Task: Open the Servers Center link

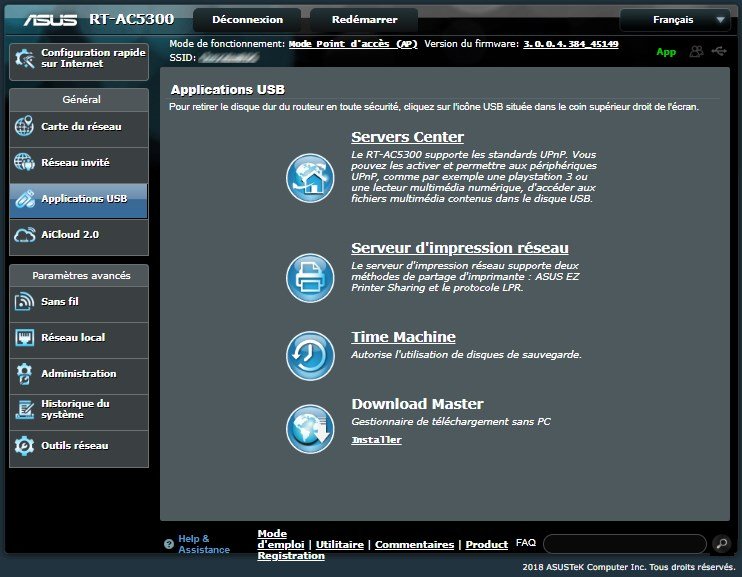Action: (407, 137)
